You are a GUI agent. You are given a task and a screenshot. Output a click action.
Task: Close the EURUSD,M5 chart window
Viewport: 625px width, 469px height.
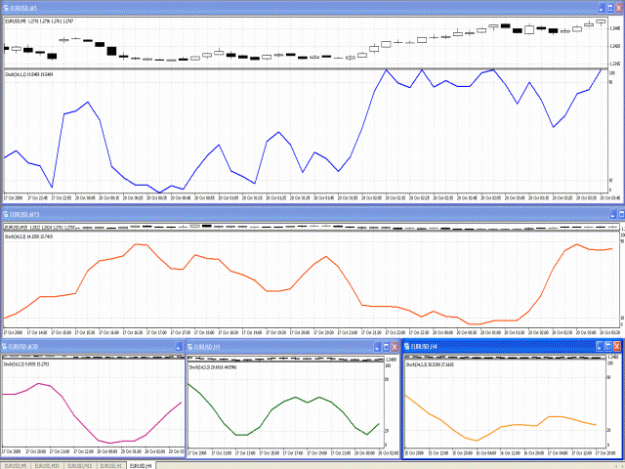click(x=619, y=8)
